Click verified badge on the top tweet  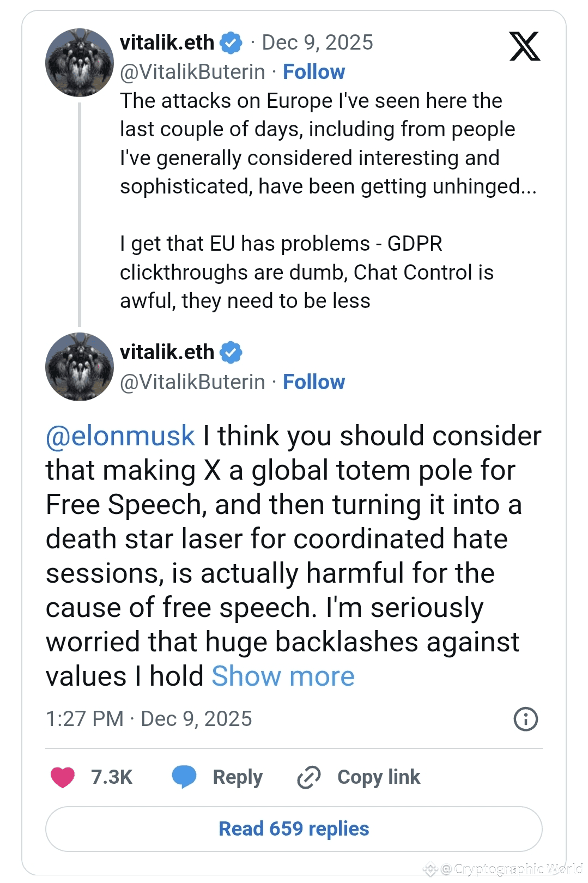point(231,43)
